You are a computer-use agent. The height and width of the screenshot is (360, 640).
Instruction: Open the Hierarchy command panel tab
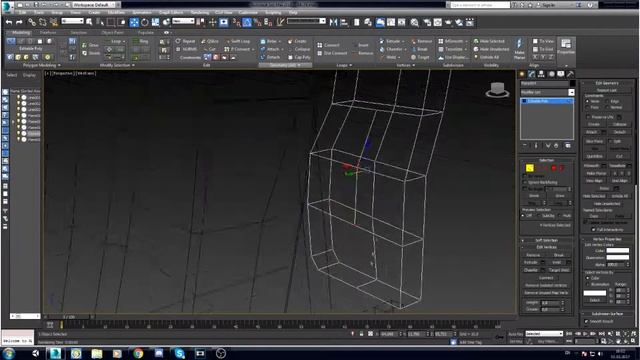[x=541, y=74]
